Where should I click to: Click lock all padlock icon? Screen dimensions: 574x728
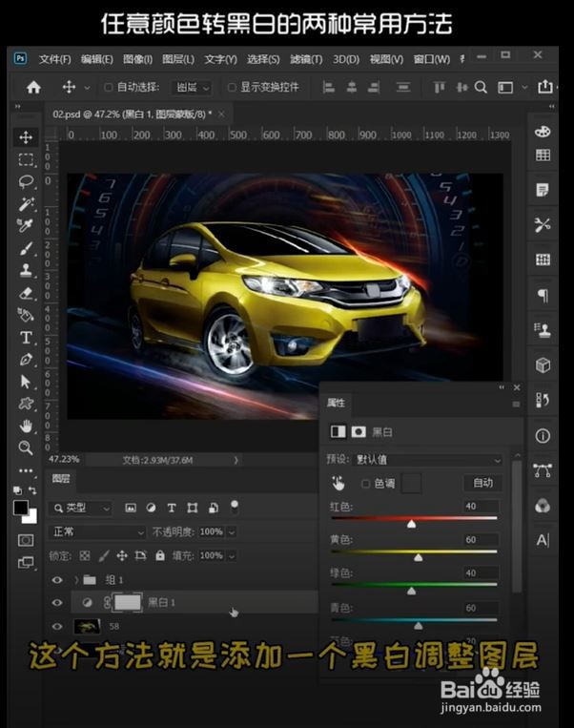tap(160, 555)
